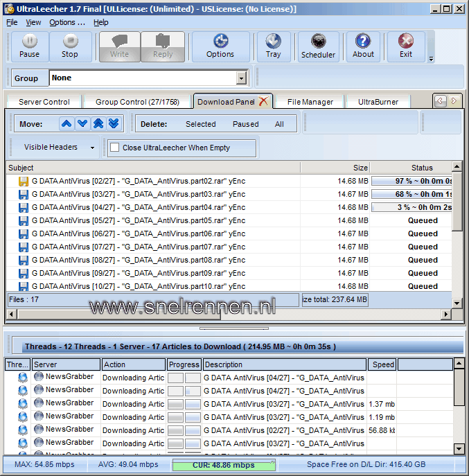Viewport: 469px width, 476px height.
Task: Click the 97 % progress bar of part02
Action: (412, 181)
